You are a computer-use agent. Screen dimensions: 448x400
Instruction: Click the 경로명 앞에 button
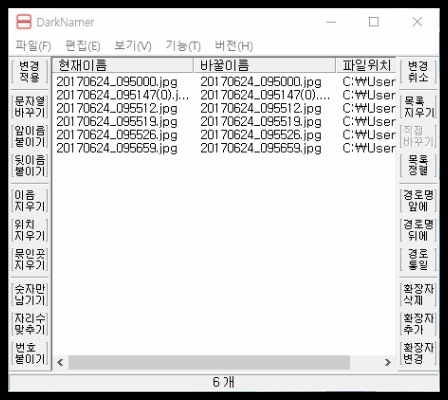tap(418, 201)
